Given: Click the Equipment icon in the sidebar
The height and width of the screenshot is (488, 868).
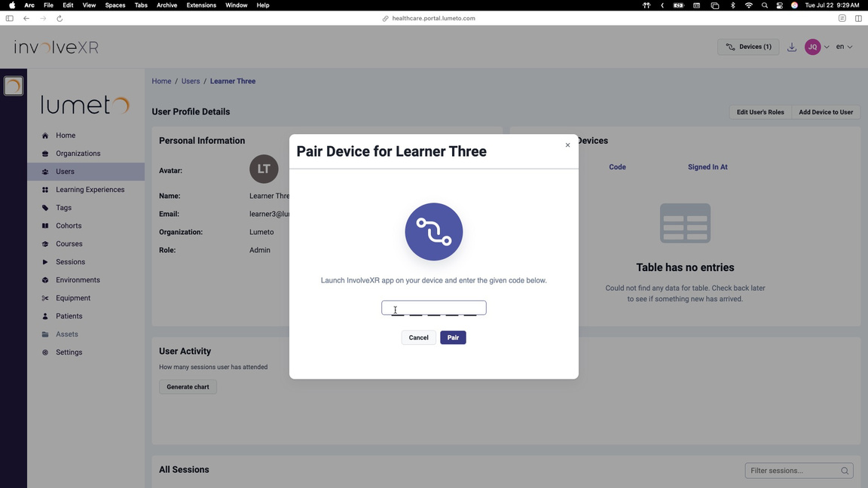Looking at the screenshot, I should (45, 298).
